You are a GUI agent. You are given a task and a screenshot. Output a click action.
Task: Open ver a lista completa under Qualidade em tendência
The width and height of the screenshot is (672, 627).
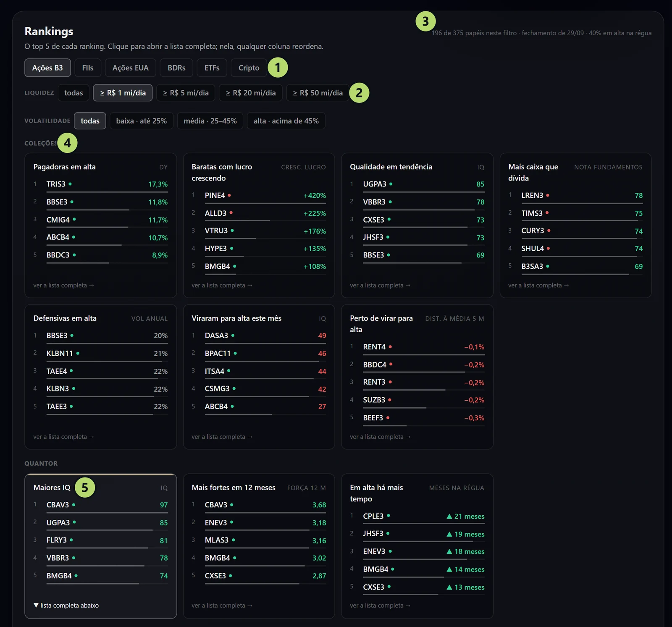coord(380,285)
